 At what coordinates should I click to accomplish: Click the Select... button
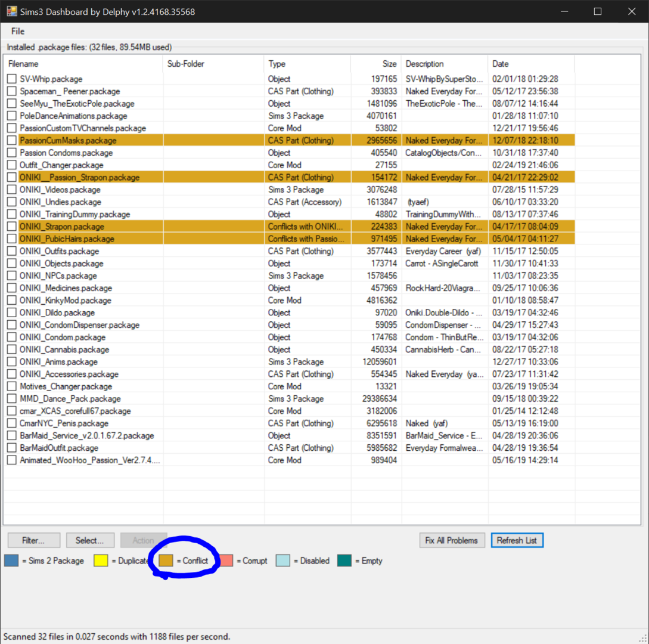[x=90, y=540]
